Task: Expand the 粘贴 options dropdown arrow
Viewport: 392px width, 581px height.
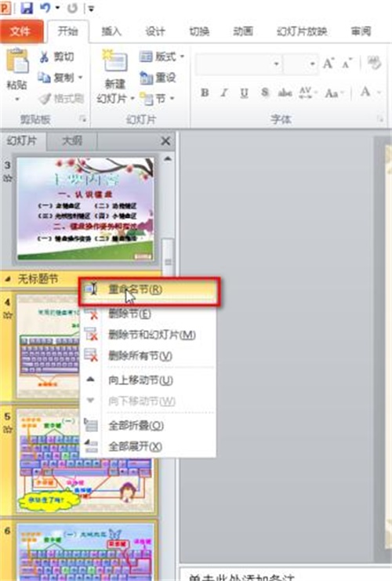Action: (17, 100)
